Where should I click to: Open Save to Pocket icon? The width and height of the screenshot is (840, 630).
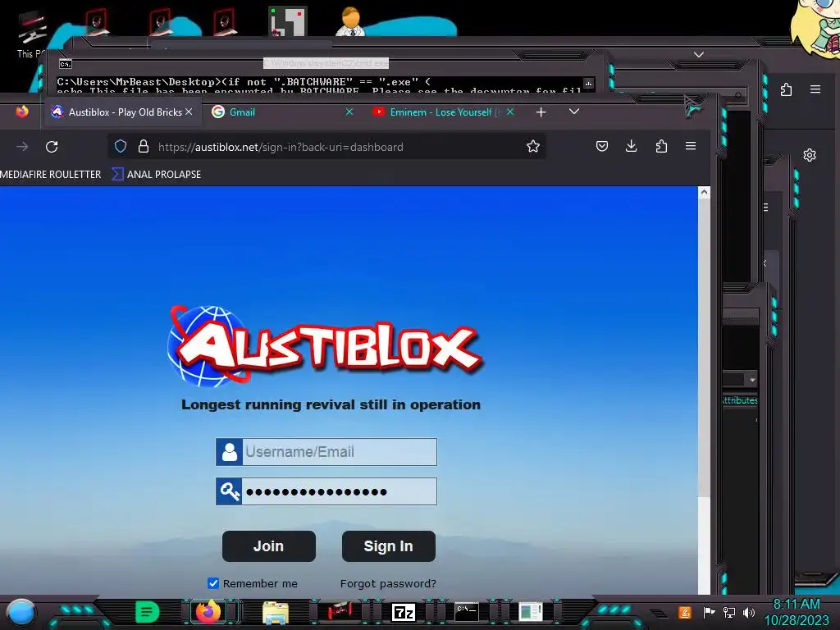point(601,146)
